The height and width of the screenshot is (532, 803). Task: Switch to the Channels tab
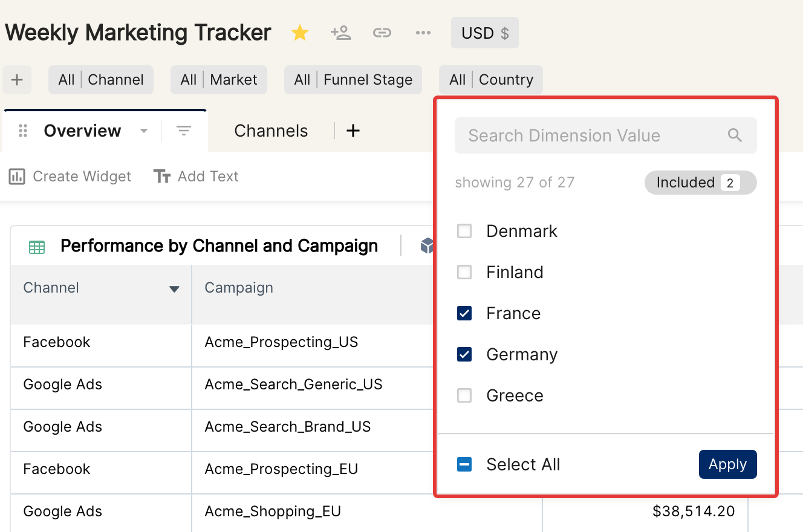click(271, 131)
